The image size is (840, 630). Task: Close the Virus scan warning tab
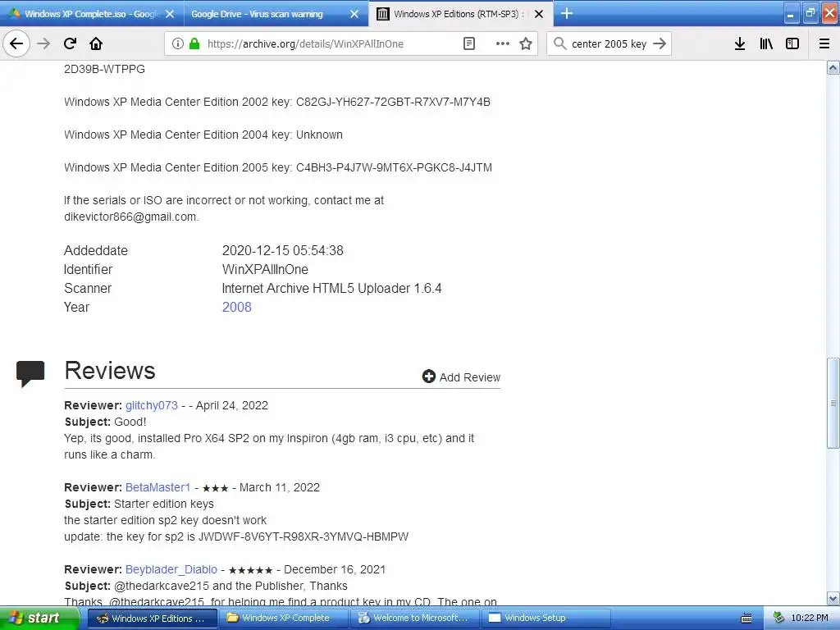tap(354, 14)
